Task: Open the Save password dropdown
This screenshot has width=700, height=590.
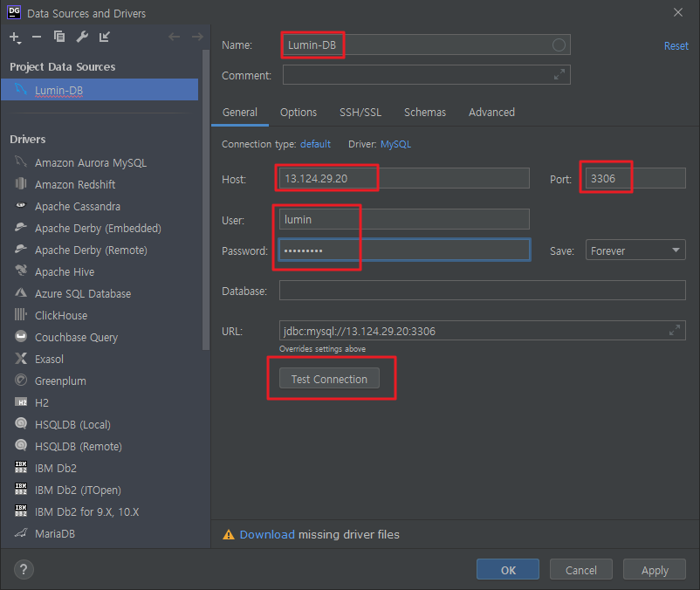Action: [635, 250]
